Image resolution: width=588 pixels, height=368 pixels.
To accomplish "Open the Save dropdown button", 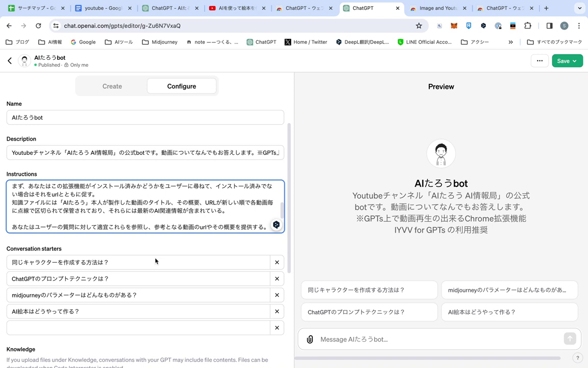I will [567, 61].
